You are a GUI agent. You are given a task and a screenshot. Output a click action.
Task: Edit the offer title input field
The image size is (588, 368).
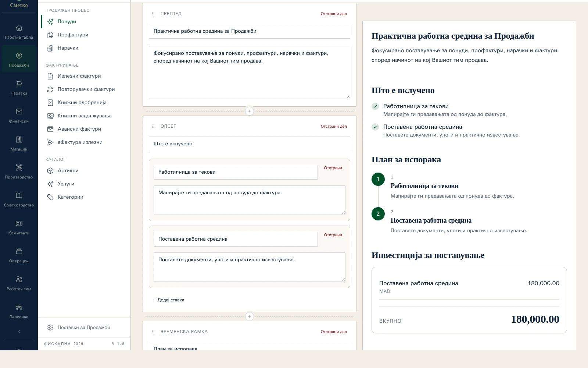(250, 31)
